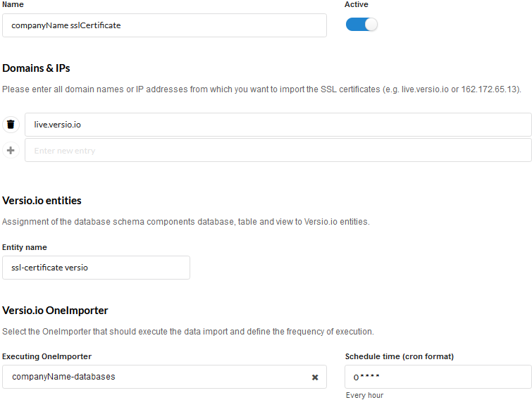Delete the live.versio.io domain entry

[x=11, y=125]
